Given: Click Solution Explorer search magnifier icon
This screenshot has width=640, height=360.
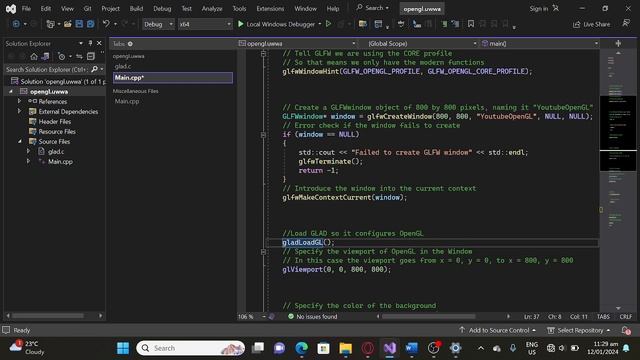Looking at the screenshot, I should point(95,69).
